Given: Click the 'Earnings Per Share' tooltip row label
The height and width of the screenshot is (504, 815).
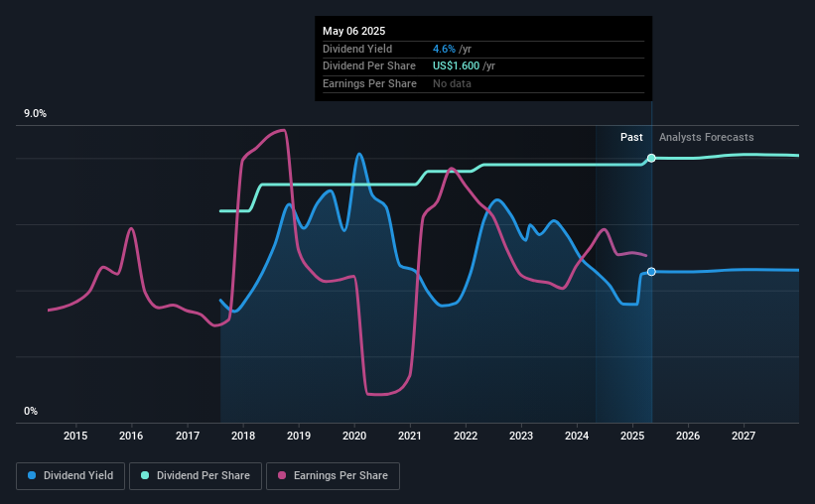Looking at the screenshot, I should 369,83.
